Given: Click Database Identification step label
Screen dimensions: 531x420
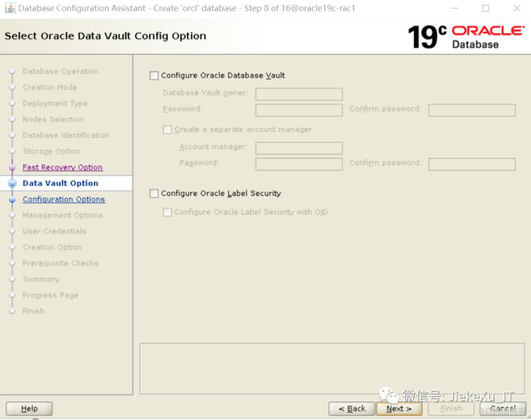Looking at the screenshot, I should click(66, 135).
